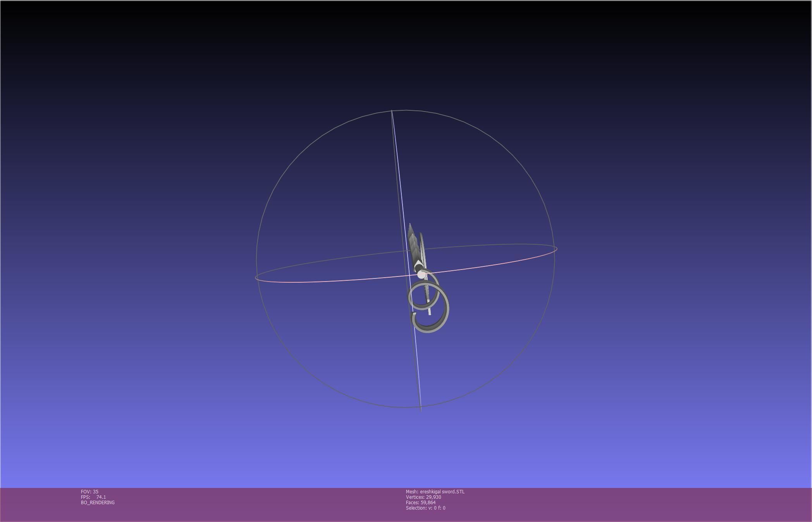The image size is (812, 522).
Task: Click the pointed top of the sword model
Action: click(x=410, y=225)
